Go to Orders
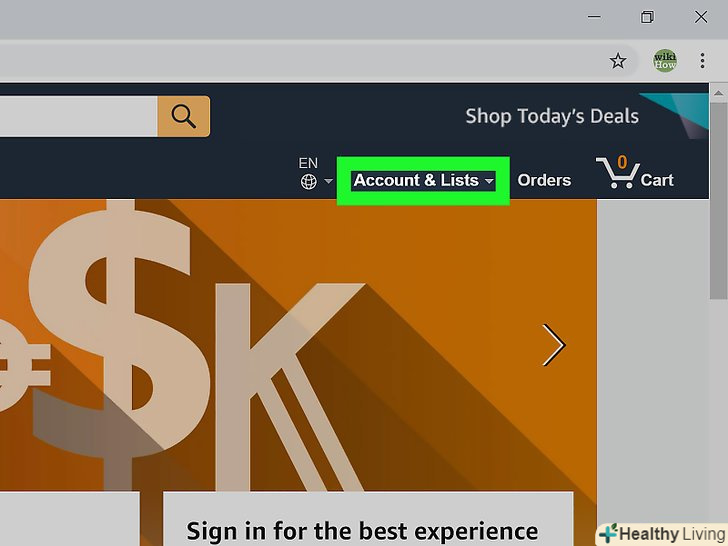 tap(544, 180)
